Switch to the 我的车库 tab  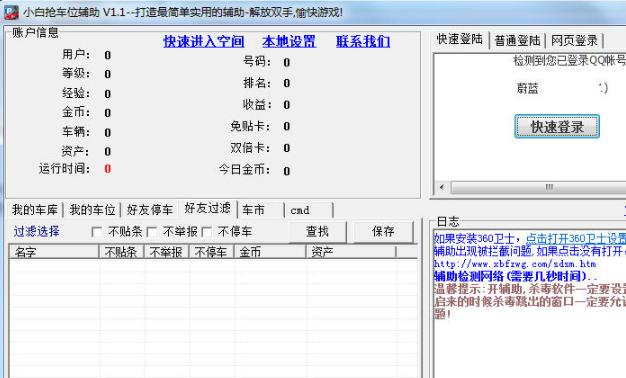34,210
